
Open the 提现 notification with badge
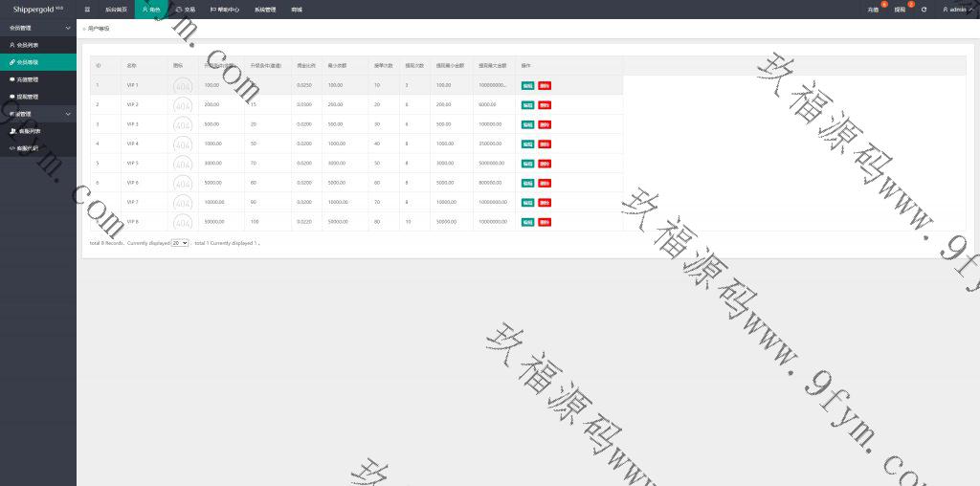tap(900, 10)
